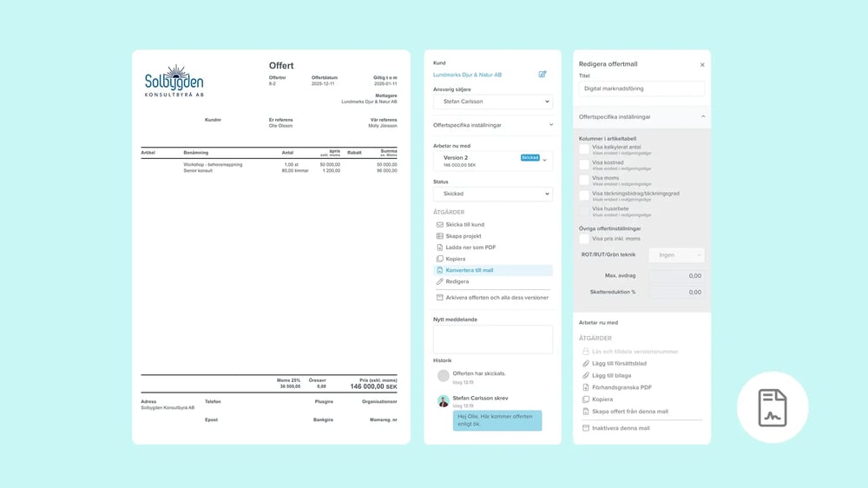
Task: Choose Skapa offert från denna mall
Action: click(x=630, y=412)
